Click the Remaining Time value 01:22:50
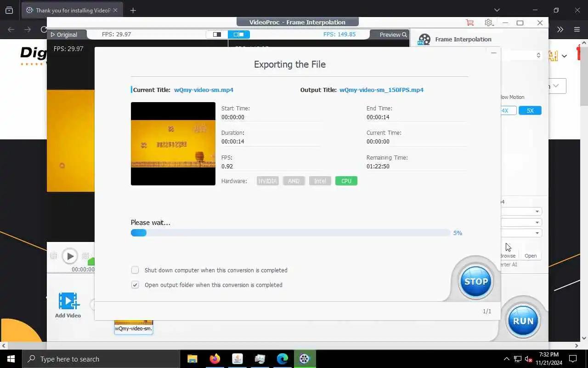588x368 pixels. point(378,166)
